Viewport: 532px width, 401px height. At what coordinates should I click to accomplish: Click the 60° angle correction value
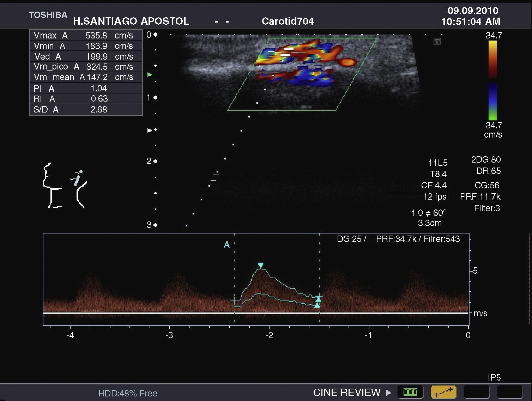point(440,213)
